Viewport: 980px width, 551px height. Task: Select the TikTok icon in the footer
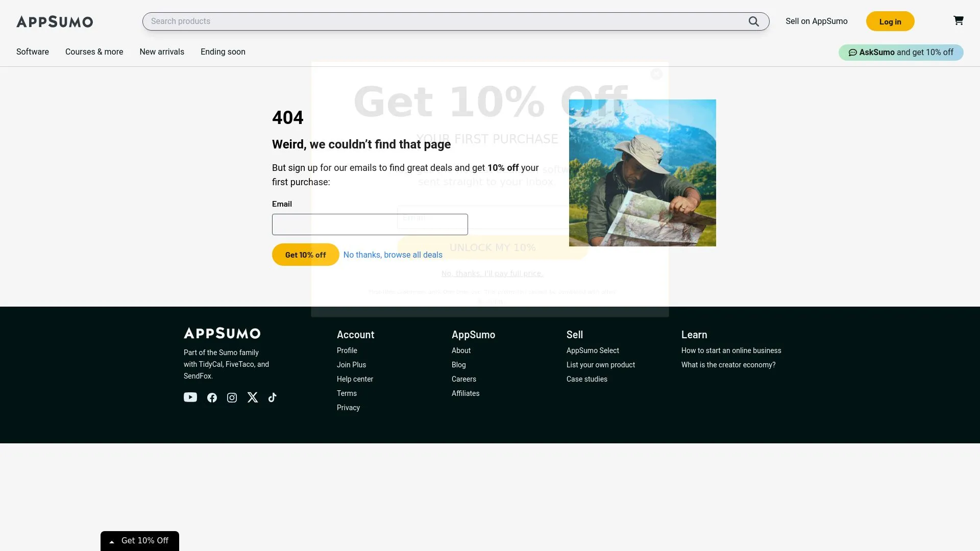pyautogui.click(x=272, y=397)
